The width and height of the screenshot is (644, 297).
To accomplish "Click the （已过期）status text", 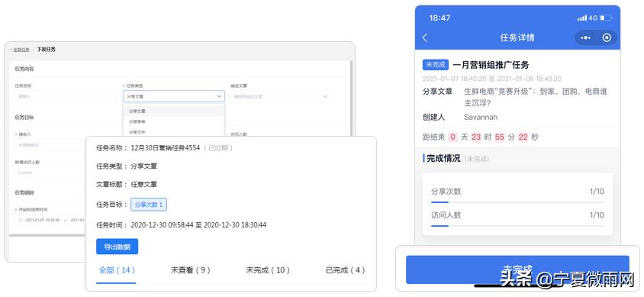I will pos(218,148).
